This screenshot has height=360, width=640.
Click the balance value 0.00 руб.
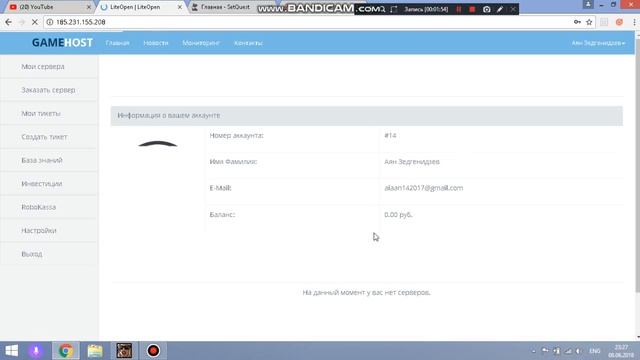tap(398, 215)
